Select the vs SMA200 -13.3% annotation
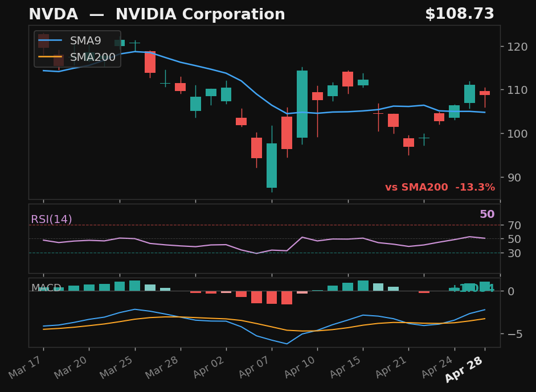 tap(440, 187)
